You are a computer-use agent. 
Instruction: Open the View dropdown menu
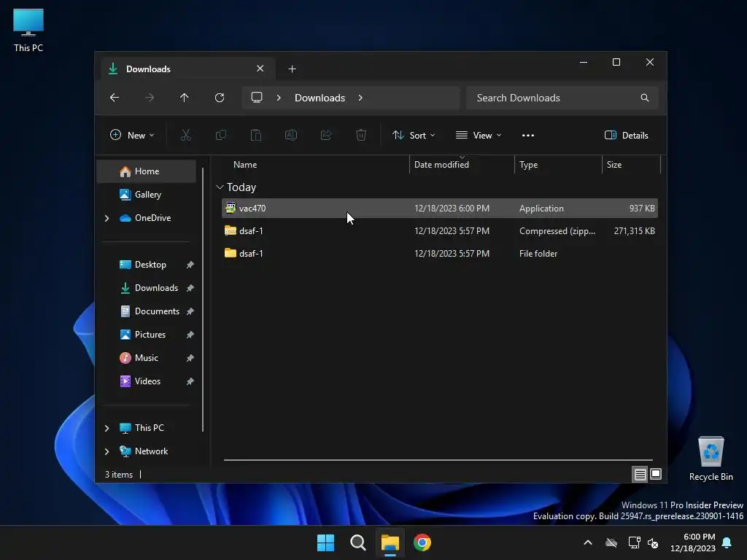pyautogui.click(x=479, y=135)
